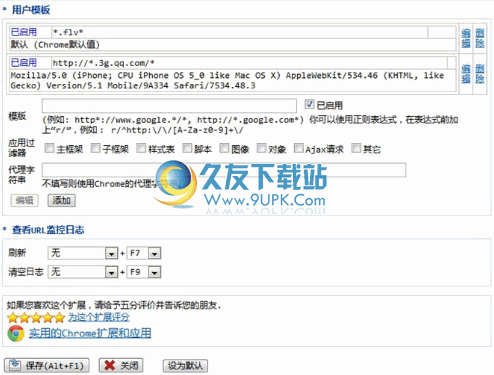The image size is (494, 375).
Task: Click the disabled 编辑 button below proxy field
Action: [24, 200]
